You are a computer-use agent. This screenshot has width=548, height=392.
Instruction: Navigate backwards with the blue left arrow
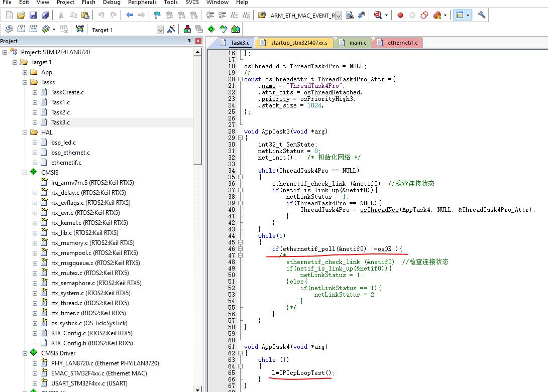tap(130, 15)
